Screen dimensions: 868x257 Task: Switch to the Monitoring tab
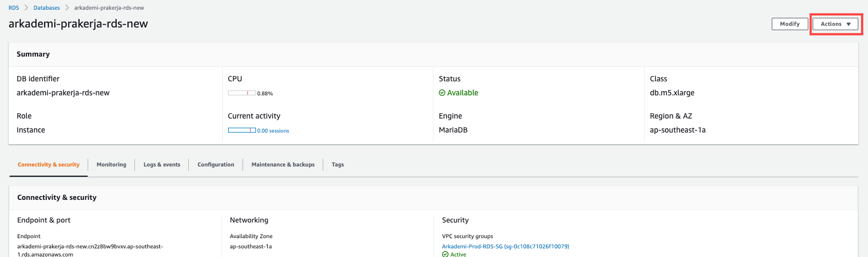click(x=111, y=165)
